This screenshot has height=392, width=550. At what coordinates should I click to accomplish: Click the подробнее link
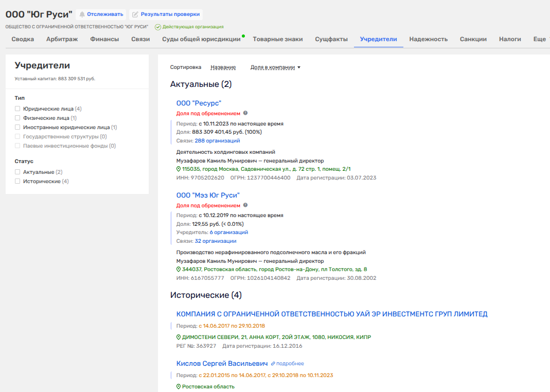pyautogui.click(x=290, y=364)
